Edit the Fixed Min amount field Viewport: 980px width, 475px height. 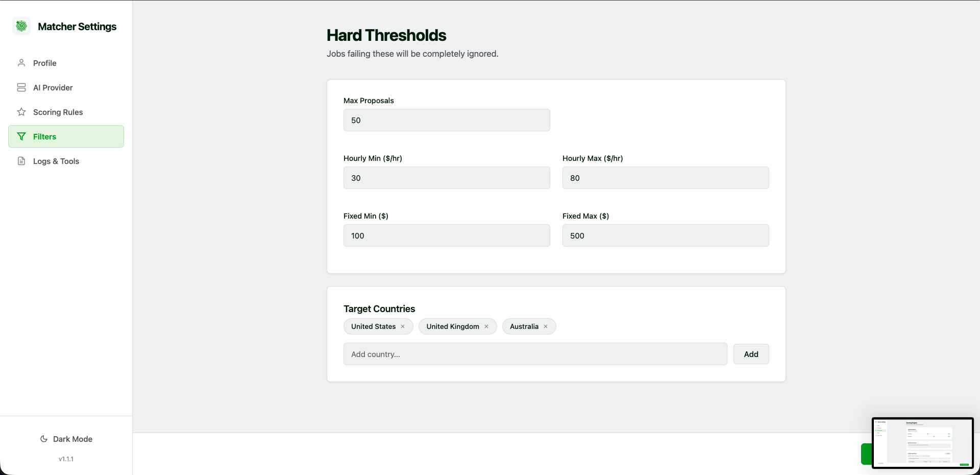coord(447,235)
